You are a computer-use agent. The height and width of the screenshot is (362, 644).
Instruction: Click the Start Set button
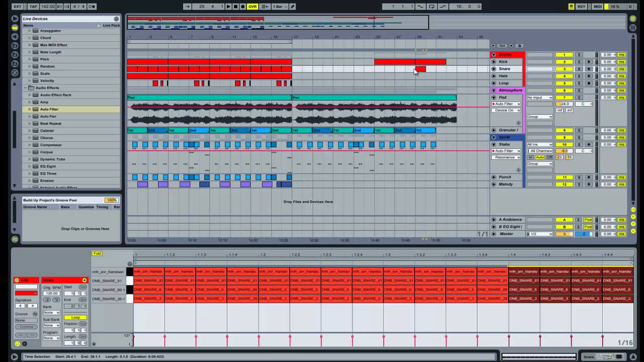pos(83,287)
